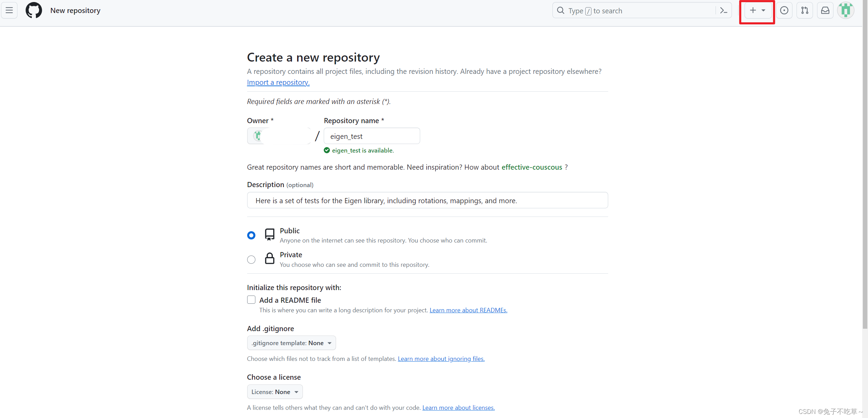Enable the Add a README file checkbox
The width and height of the screenshot is (868, 418).
(x=251, y=299)
